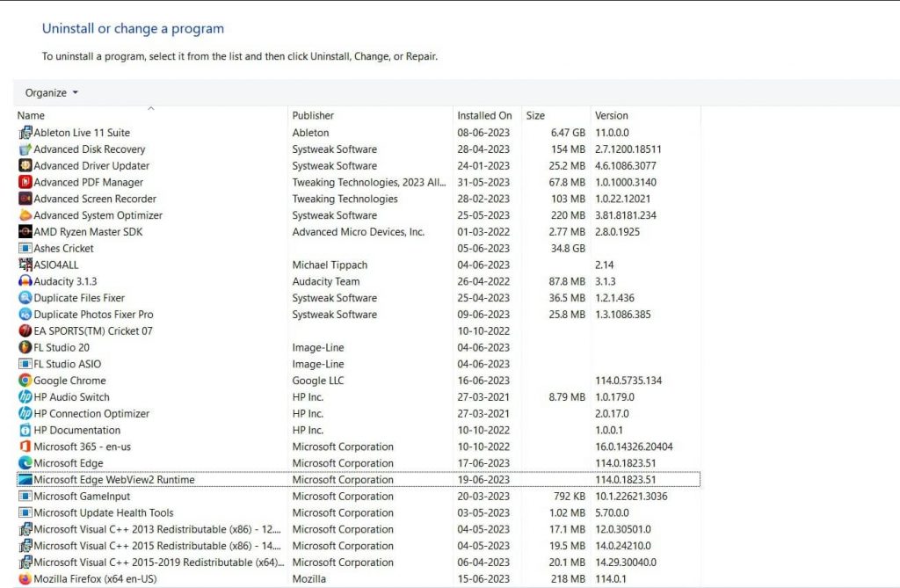The image size is (900, 588).
Task: Click the FL Studio 20 fruit icon
Action: click(x=25, y=347)
